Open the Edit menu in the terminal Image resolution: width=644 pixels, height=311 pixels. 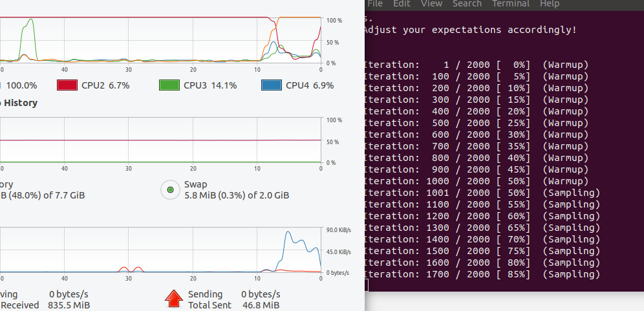click(402, 4)
